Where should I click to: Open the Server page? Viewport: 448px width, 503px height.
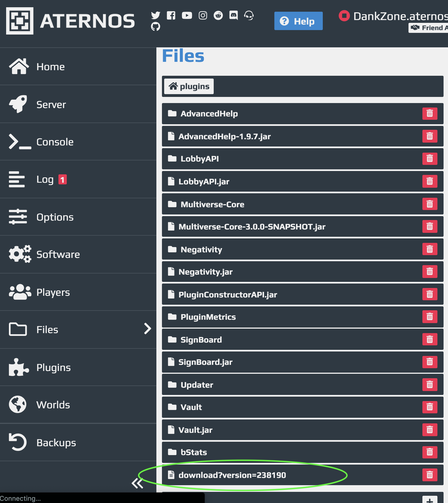(78, 104)
